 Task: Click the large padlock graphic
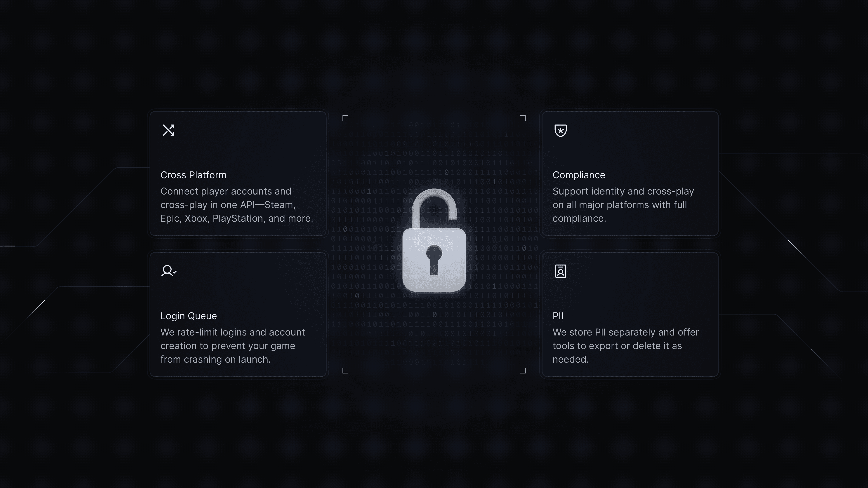pos(434,240)
